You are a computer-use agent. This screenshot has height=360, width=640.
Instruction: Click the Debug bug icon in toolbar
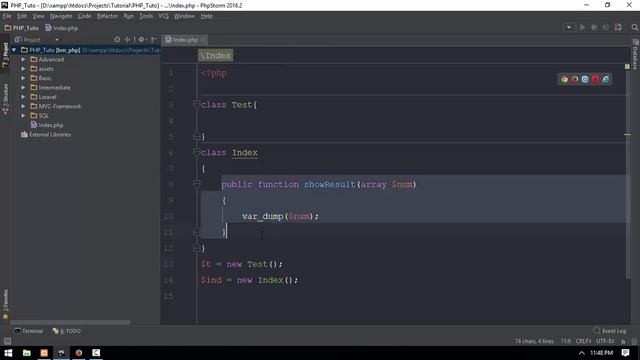594,27
